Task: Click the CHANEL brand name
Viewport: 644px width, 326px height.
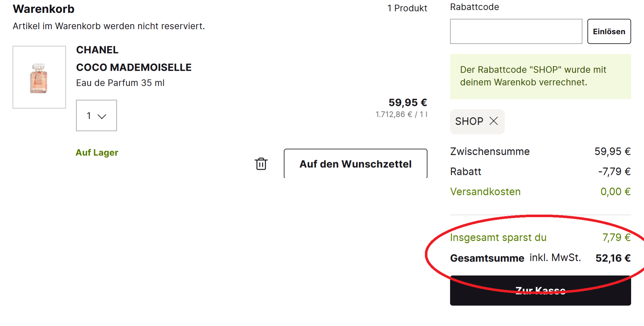Action: click(97, 50)
